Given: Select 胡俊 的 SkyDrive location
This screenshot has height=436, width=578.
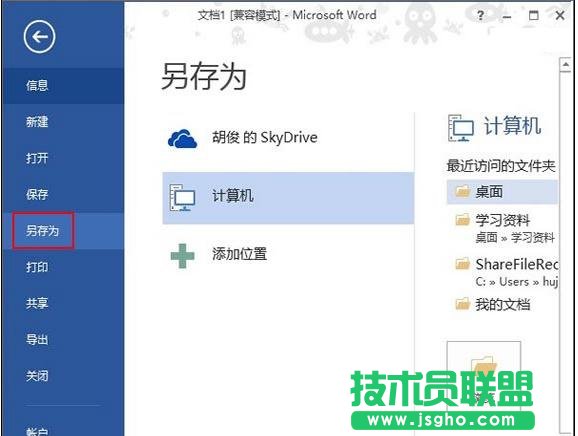Looking at the screenshot, I should pos(288,138).
